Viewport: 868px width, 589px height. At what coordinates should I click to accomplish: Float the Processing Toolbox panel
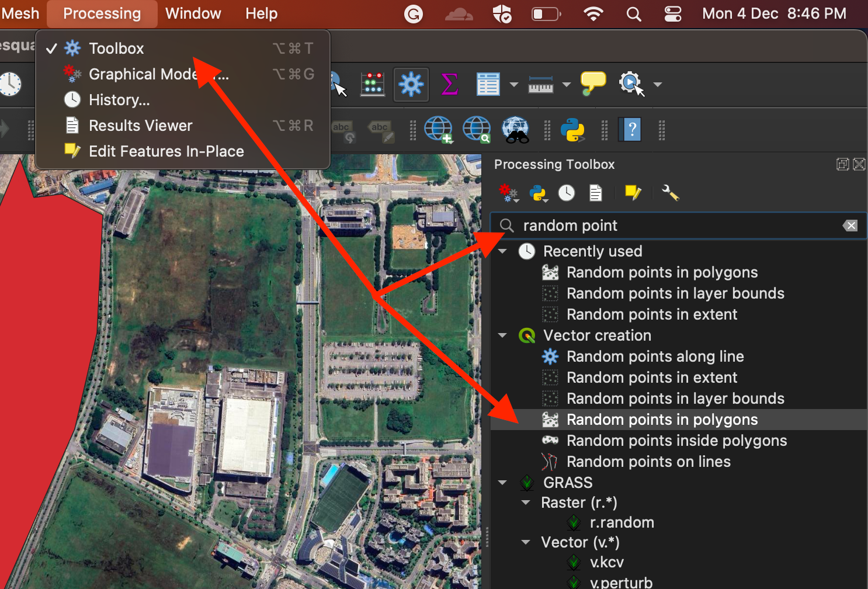click(x=842, y=164)
